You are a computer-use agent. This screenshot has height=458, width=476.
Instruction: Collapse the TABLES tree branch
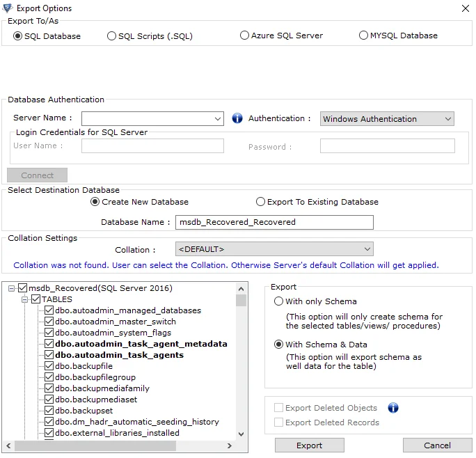click(24, 299)
